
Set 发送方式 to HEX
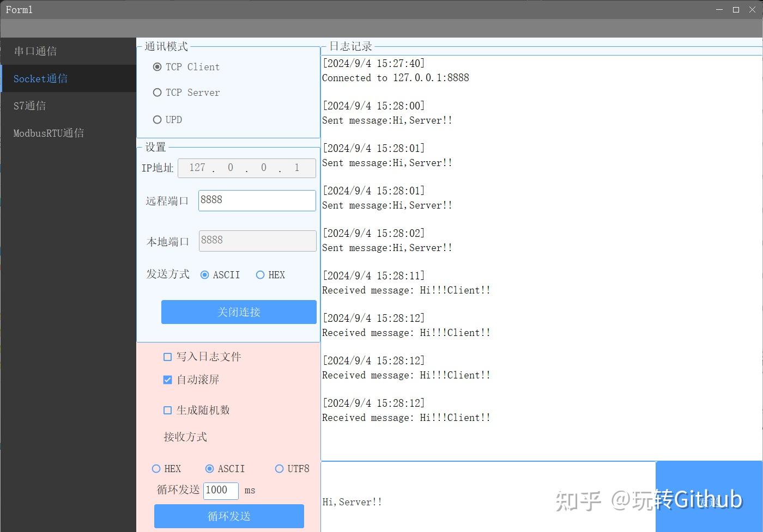click(270, 275)
